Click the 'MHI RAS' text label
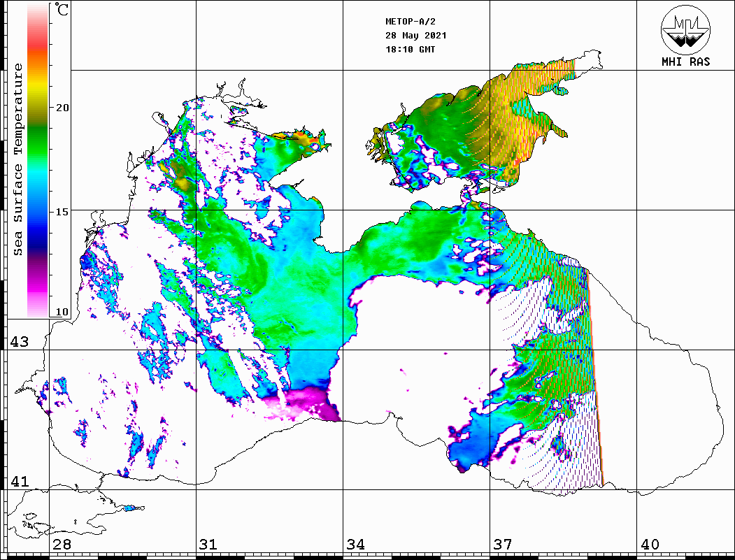Image resolution: width=735 pixels, height=560 pixels. [x=686, y=62]
